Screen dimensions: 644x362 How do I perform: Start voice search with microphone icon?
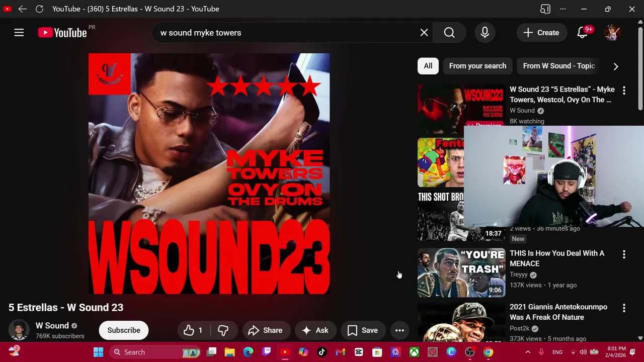(x=485, y=33)
